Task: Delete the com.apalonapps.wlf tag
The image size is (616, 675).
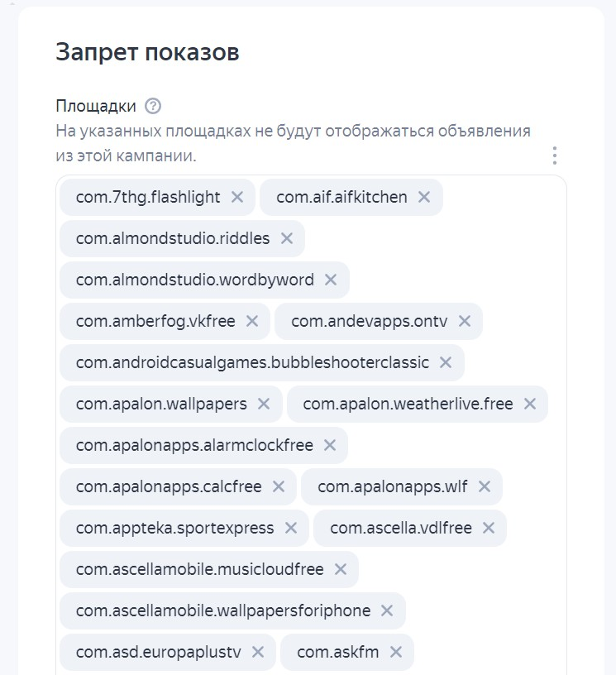Action: pos(485,486)
